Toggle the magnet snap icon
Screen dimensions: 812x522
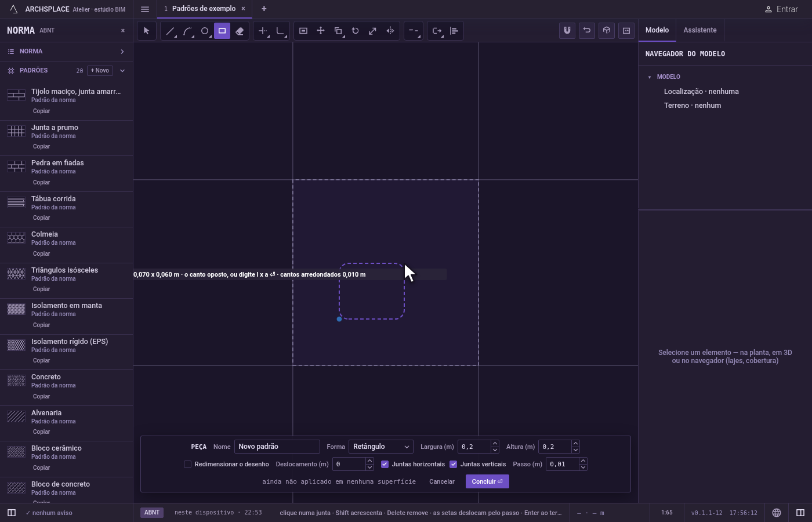point(567,31)
